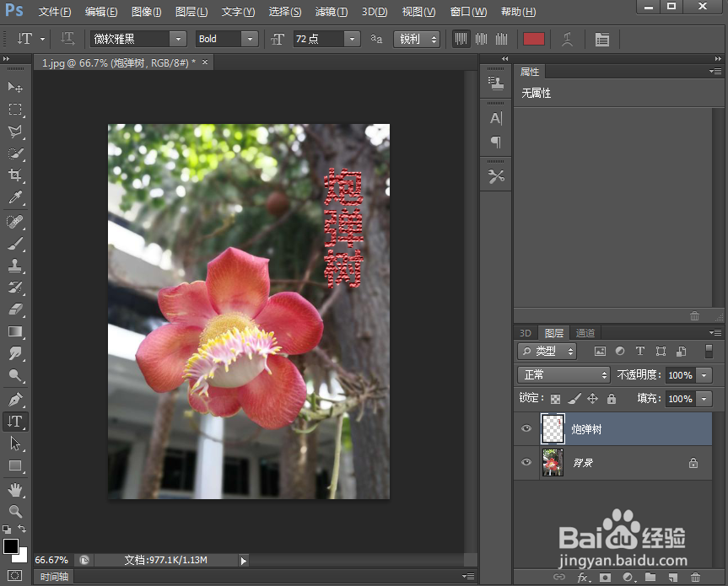Select bottom-align vertical text button
Screen dimensions: 728x586
501,39
